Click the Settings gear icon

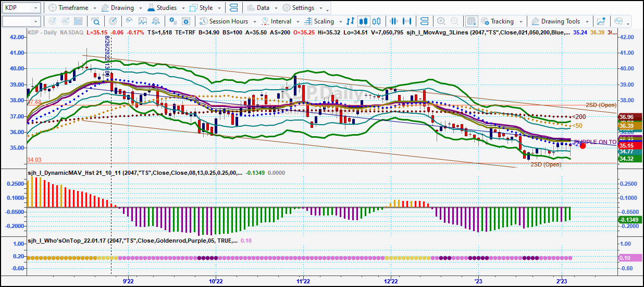point(286,8)
